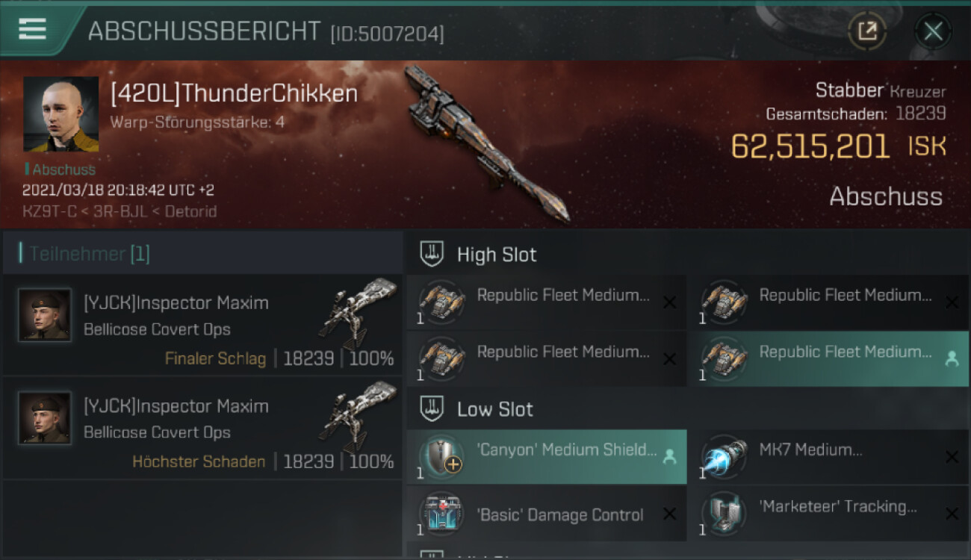Select ThunderChikken pilot portrait
This screenshot has height=560, width=971.
coord(61,114)
